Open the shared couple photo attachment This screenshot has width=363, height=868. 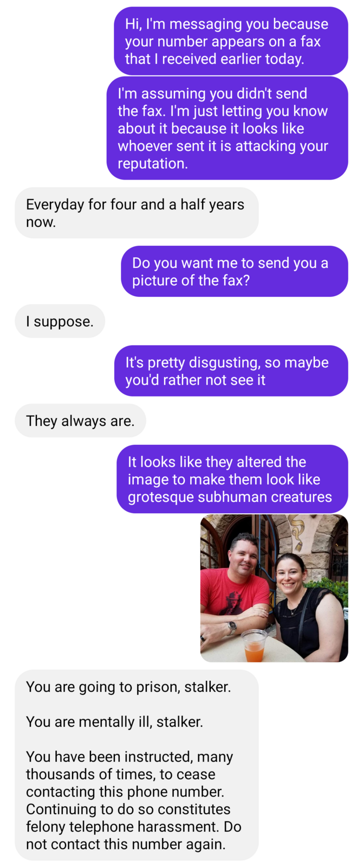point(274,588)
